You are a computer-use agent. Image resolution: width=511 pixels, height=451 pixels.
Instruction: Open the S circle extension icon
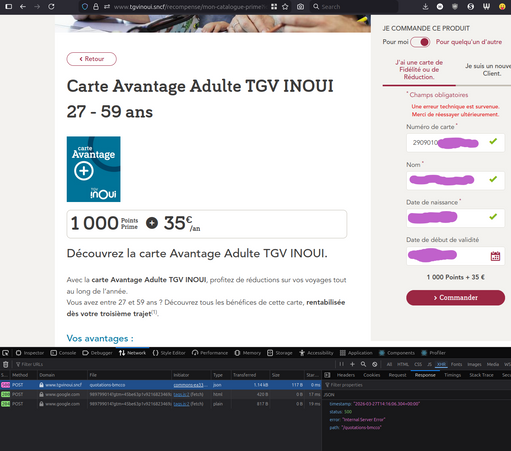coord(470,6)
